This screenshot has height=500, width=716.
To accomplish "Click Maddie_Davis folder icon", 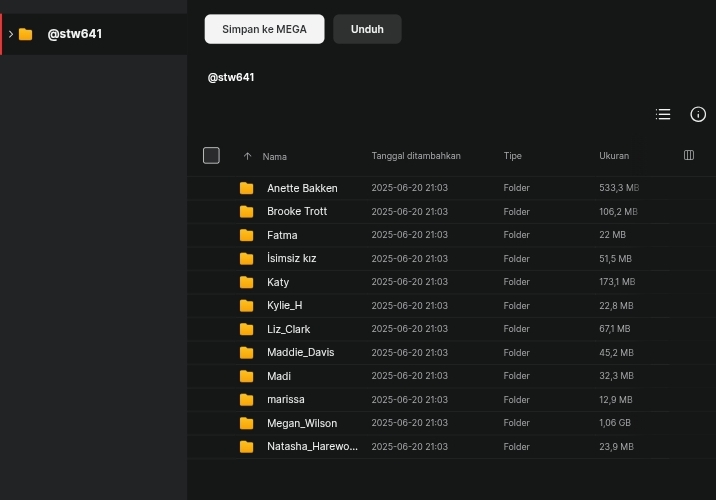I will click(x=247, y=353).
